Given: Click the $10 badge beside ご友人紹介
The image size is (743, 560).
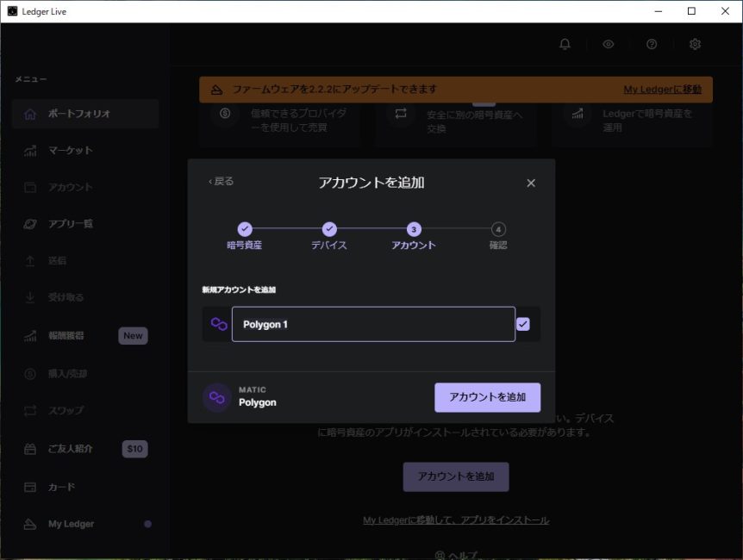Looking at the screenshot, I should pos(134,449).
